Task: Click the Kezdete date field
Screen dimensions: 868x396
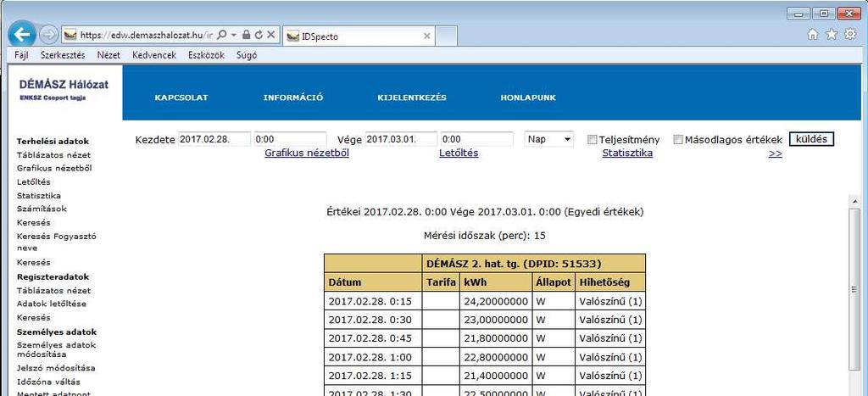Action: pyautogui.click(x=214, y=139)
